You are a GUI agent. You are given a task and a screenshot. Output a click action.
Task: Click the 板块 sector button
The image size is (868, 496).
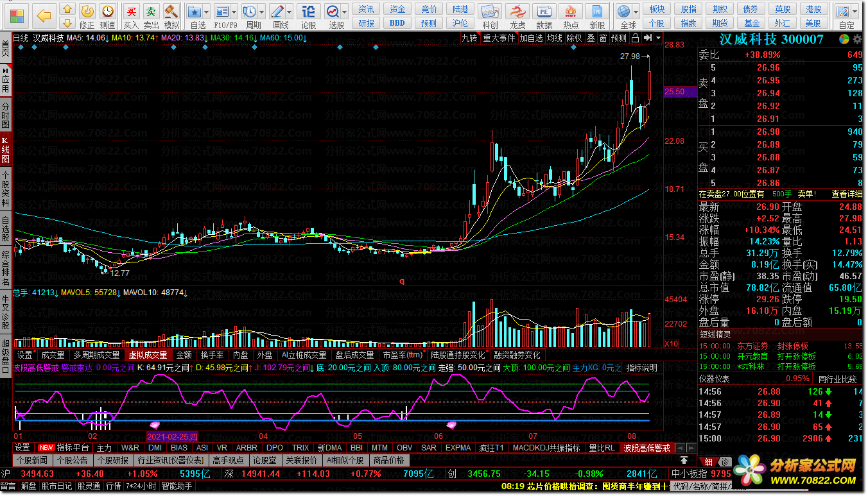[657, 9]
